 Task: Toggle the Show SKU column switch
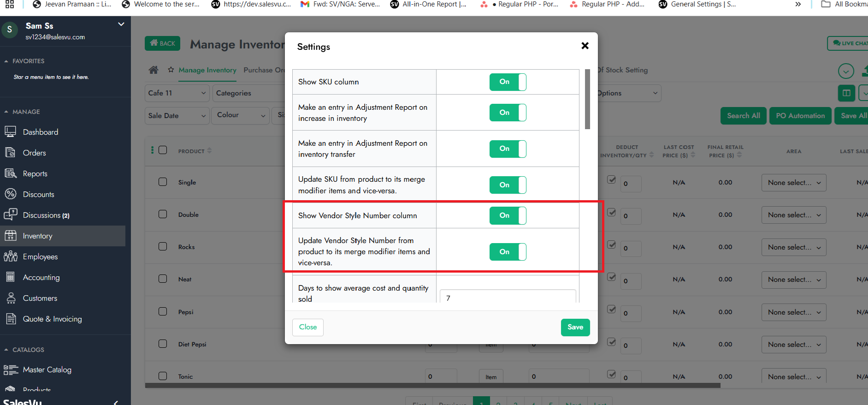pyautogui.click(x=508, y=82)
